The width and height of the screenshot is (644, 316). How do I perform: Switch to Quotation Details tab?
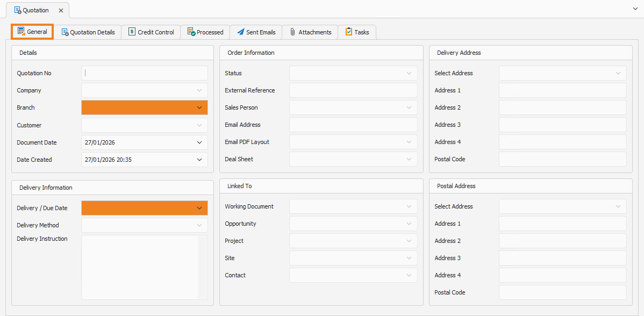point(88,32)
